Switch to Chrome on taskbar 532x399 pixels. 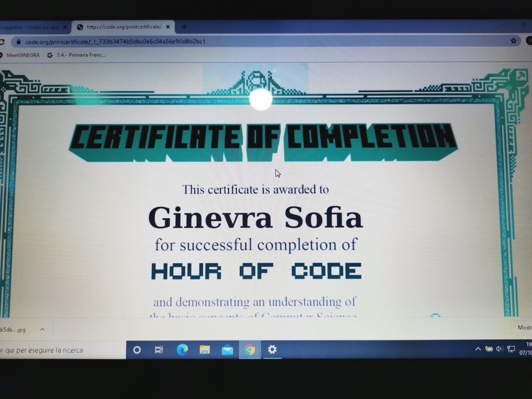(250, 349)
